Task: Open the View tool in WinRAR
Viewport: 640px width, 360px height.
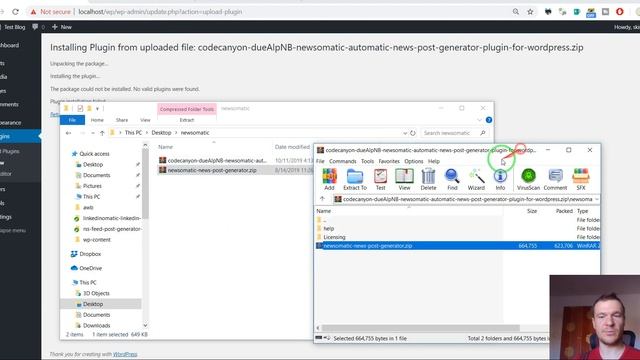Action: pos(404,179)
